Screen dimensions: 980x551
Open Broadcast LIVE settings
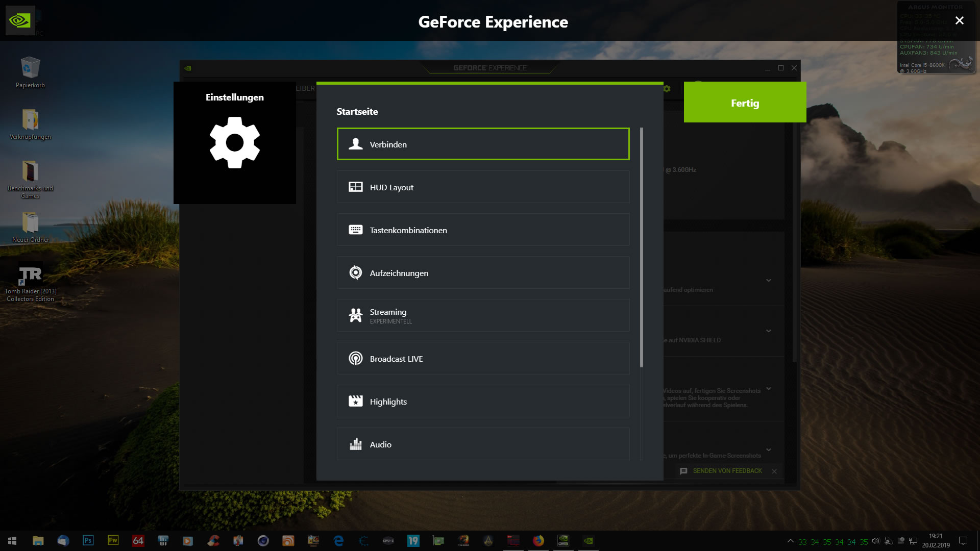pyautogui.click(x=483, y=358)
